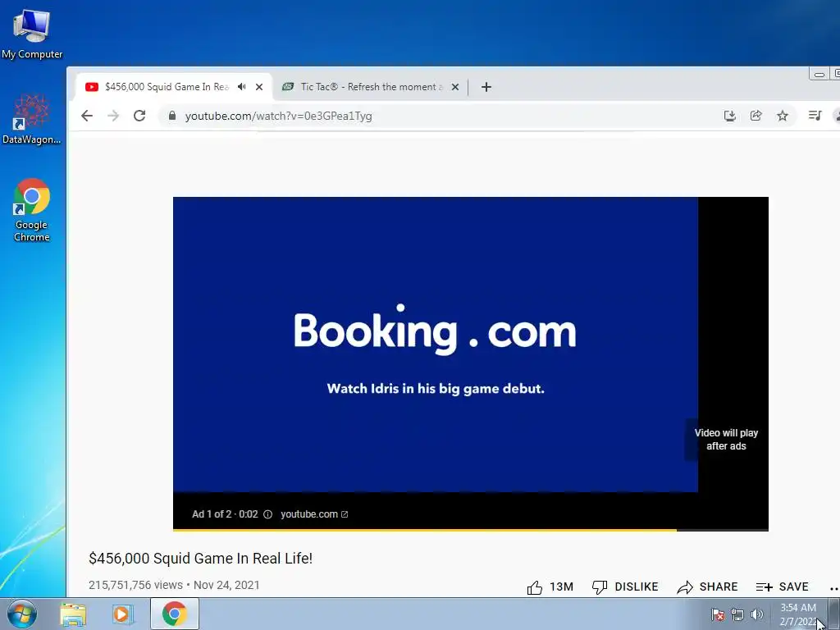The height and width of the screenshot is (630, 840).
Task: Go forward in browser history
Action: coord(113,116)
